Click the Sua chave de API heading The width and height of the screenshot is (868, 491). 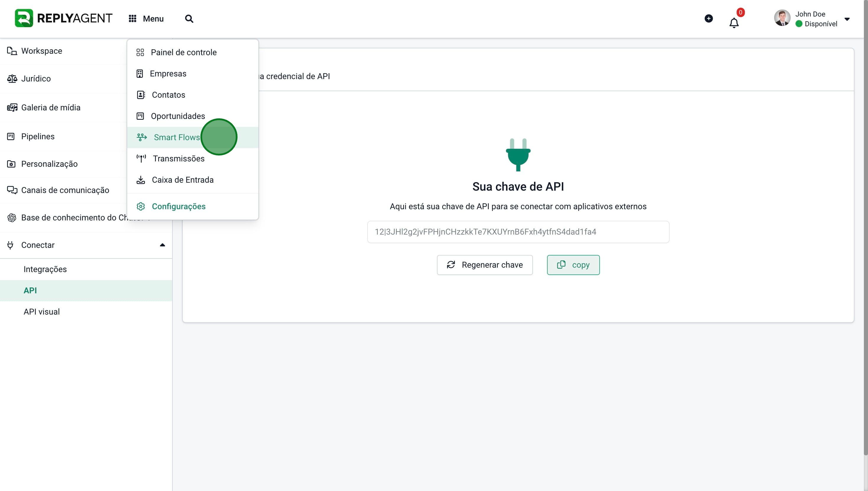coord(518,186)
